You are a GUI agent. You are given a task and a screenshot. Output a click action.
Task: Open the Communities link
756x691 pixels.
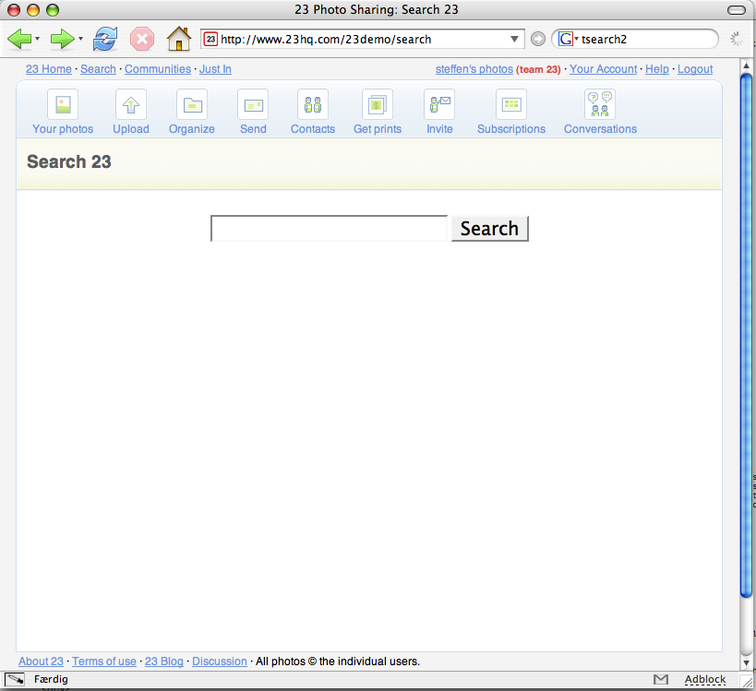pyautogui.click(x=158, y=69)
